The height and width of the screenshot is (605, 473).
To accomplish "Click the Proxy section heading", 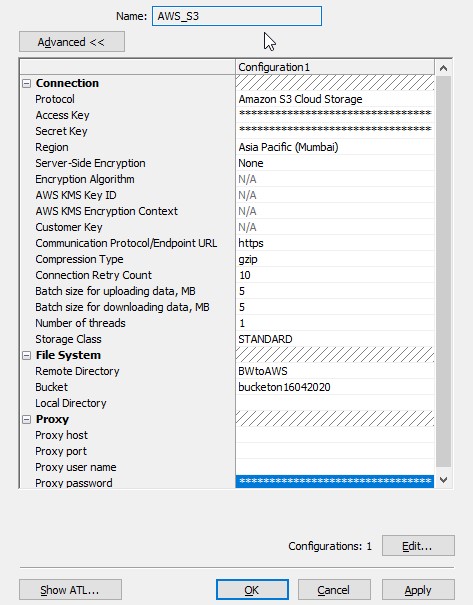I will point(52,419).
